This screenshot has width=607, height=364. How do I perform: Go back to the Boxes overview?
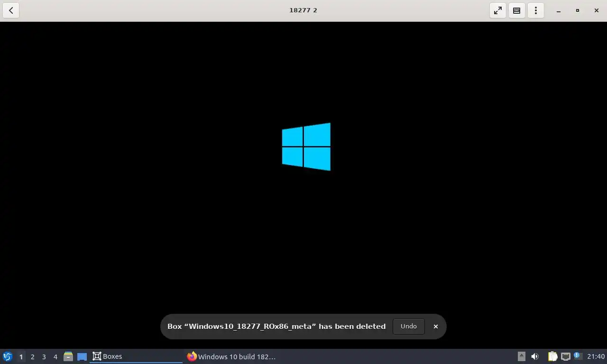[x=11, y=10]
